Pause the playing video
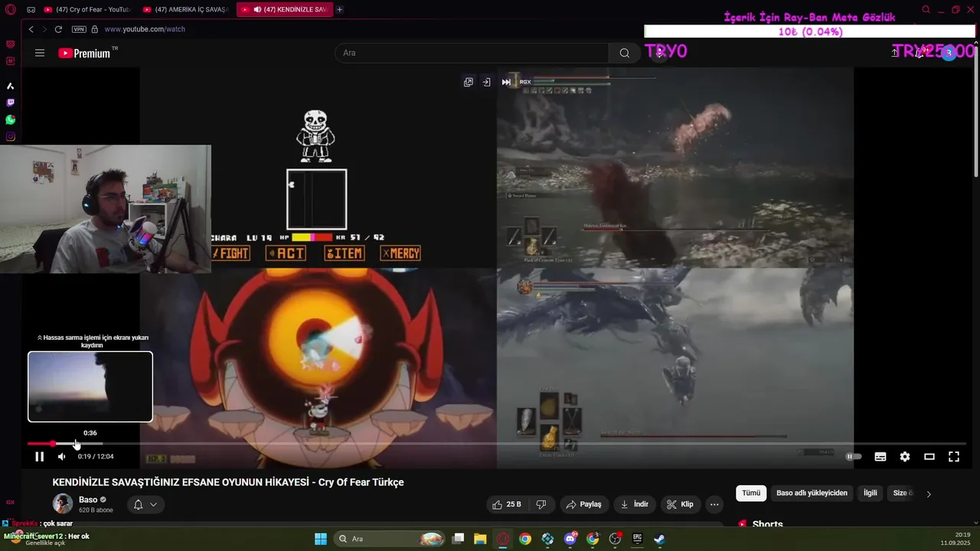980x551 pixels. tap(40, 457)
